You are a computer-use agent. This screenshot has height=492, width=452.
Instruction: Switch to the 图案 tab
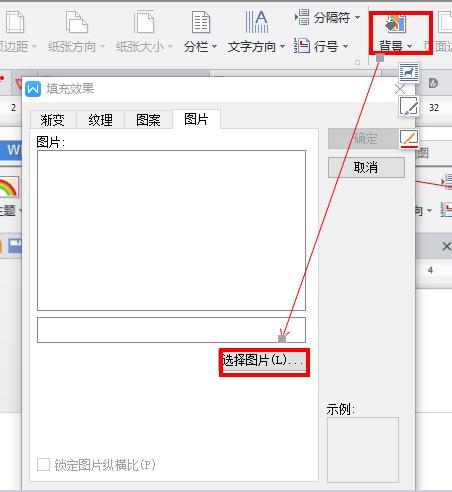tap(148, 120)
